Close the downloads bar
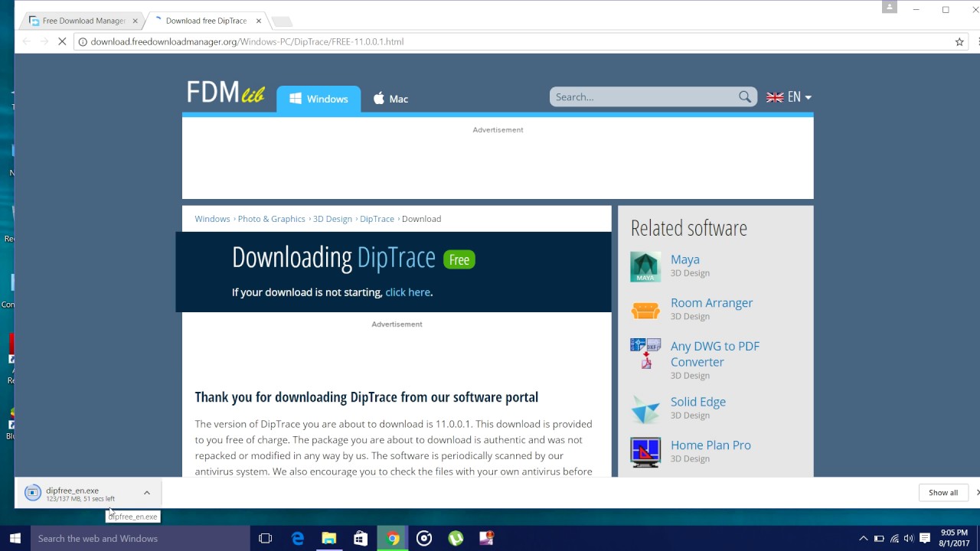Screen dimensions: 980x551 977,493
